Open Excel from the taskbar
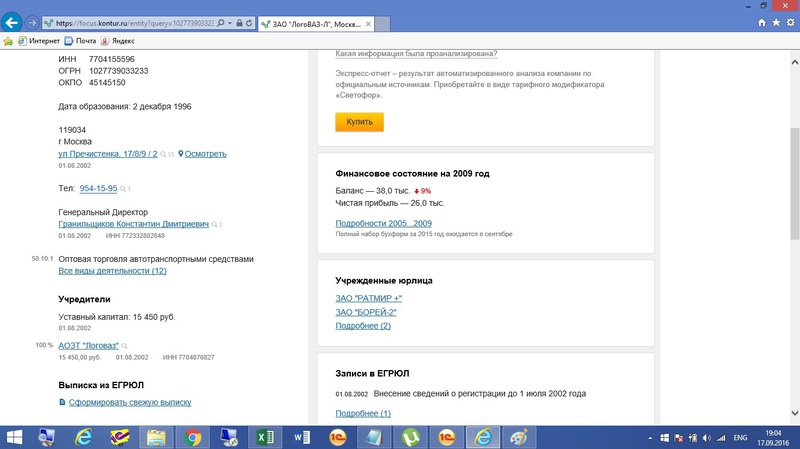The width and height of the screenshot is (800, 449). click(x=265, y=438)
